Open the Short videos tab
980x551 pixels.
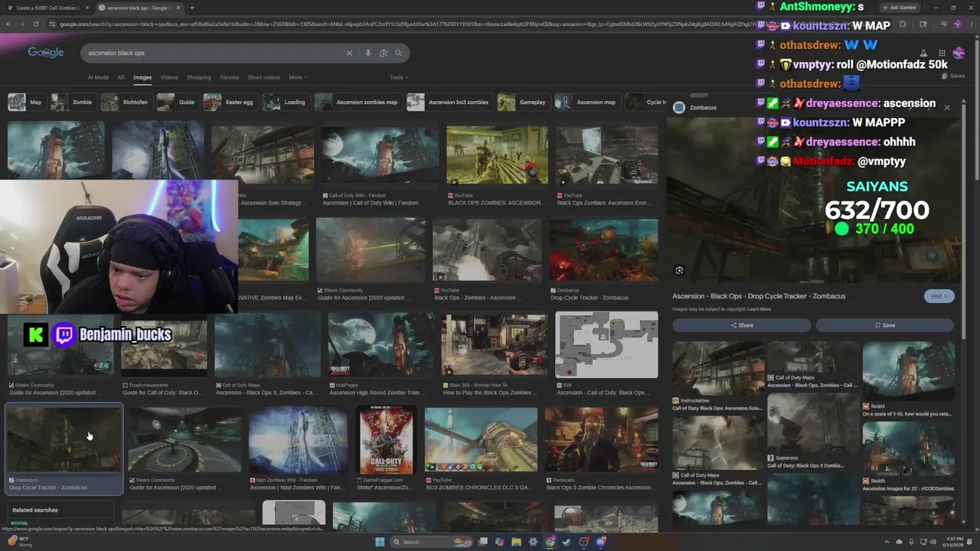coord(264,77)
